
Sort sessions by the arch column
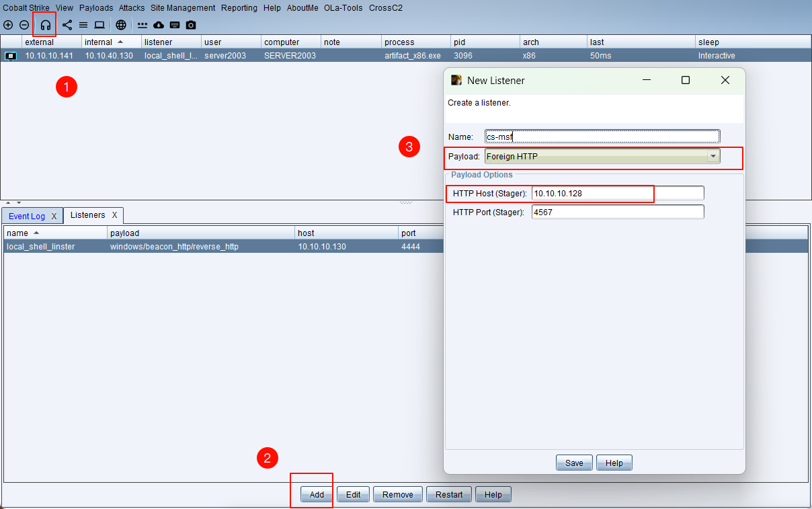(x=554, y=42)
